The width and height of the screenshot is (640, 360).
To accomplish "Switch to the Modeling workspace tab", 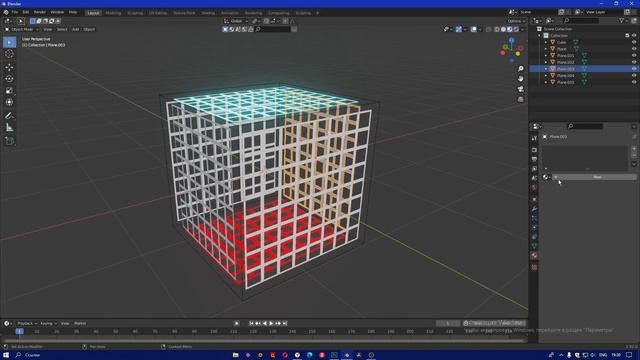I will click(113, 13).
